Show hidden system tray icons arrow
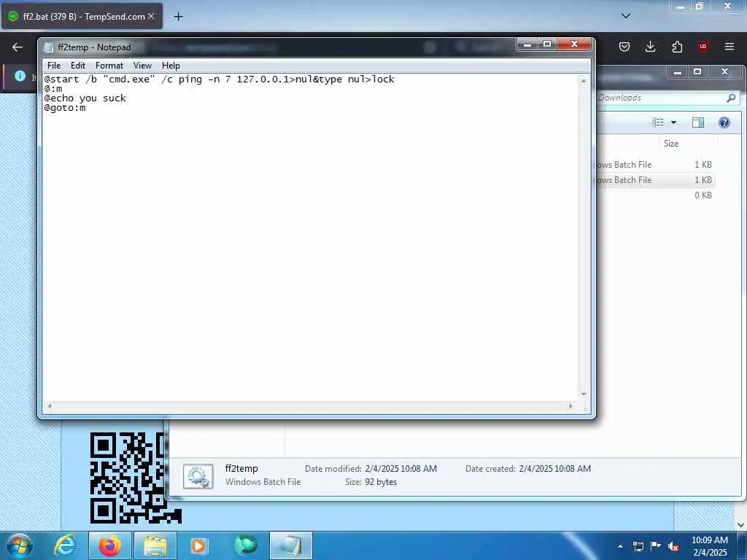Image resolution: width=747 pixels, height=560 pixels. (x=620, y=546)
